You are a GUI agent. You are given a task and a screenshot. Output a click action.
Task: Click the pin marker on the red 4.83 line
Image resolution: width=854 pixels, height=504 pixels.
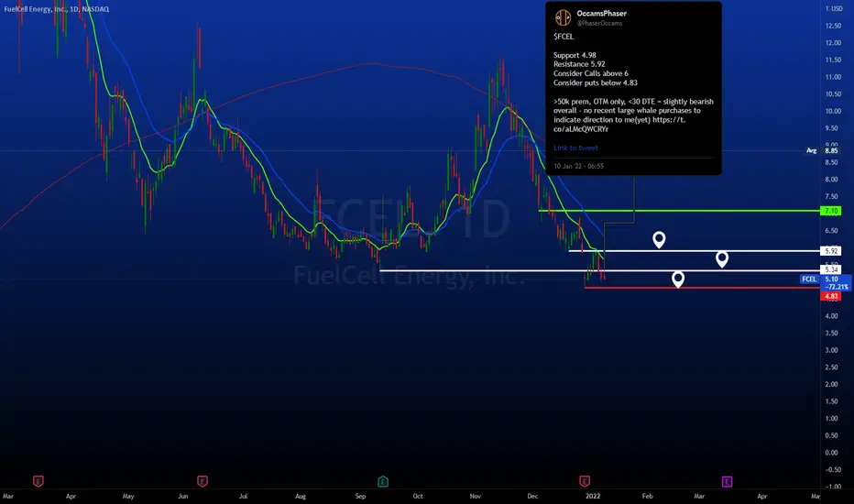pos(677,279)
